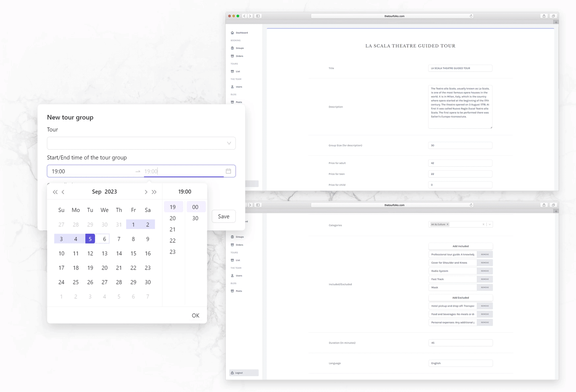This screenshot has width=576, height=392.
Task: Toggle sidebar button in bottom browser toolbar
Action: [258, 205]
